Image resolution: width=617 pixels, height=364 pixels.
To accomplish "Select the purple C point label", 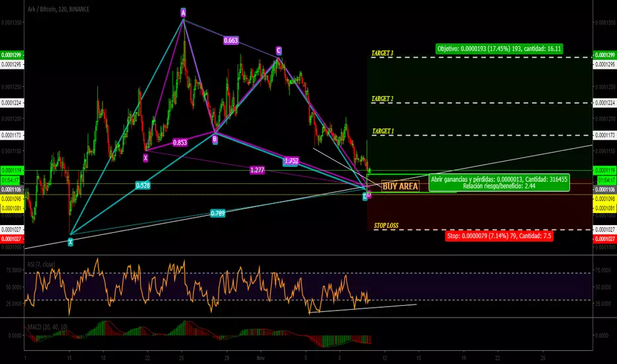I will 279,51.
